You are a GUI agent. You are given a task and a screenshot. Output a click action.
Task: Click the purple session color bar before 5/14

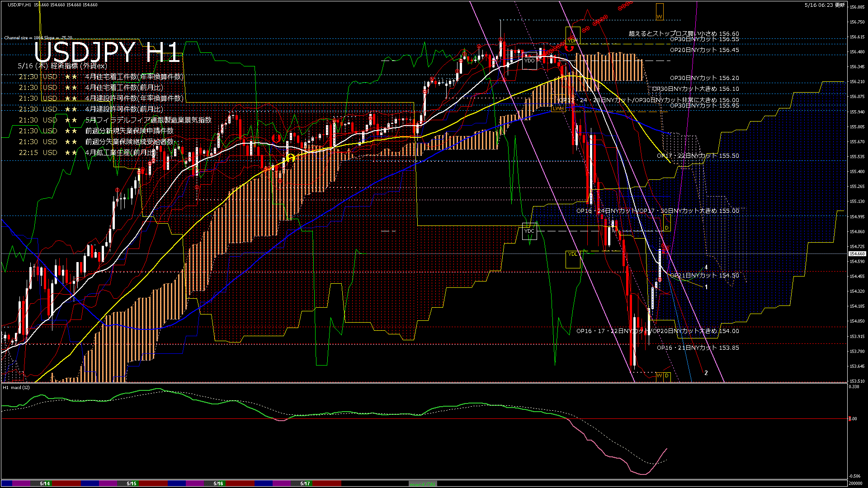pyautogui.click(x=21, y=483)
